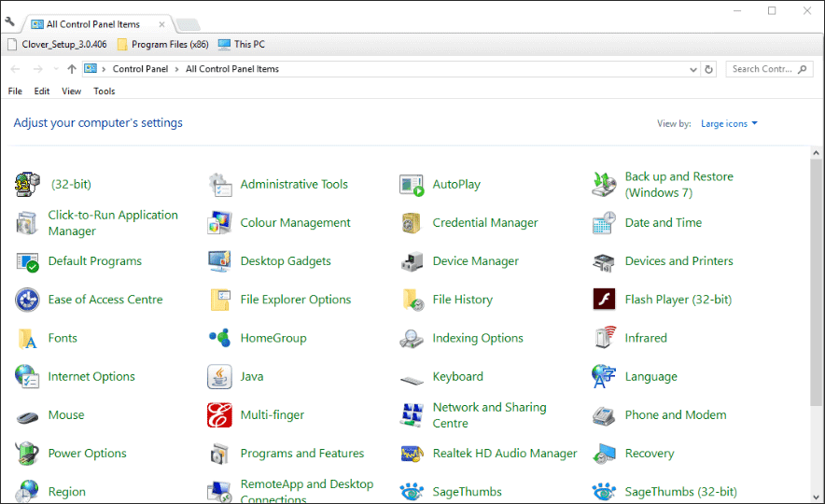The image size is (825, 504).
Task: Click the Programs and Features label
Action: 302,454
